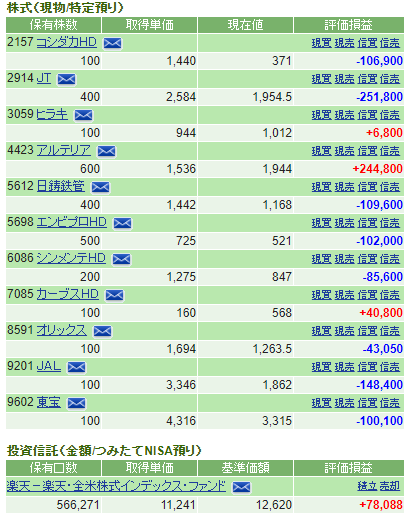The width and height of the screenshot is (413, 525).
Task: Open the カーブスHD stock link
Action: tap(67, 294)
